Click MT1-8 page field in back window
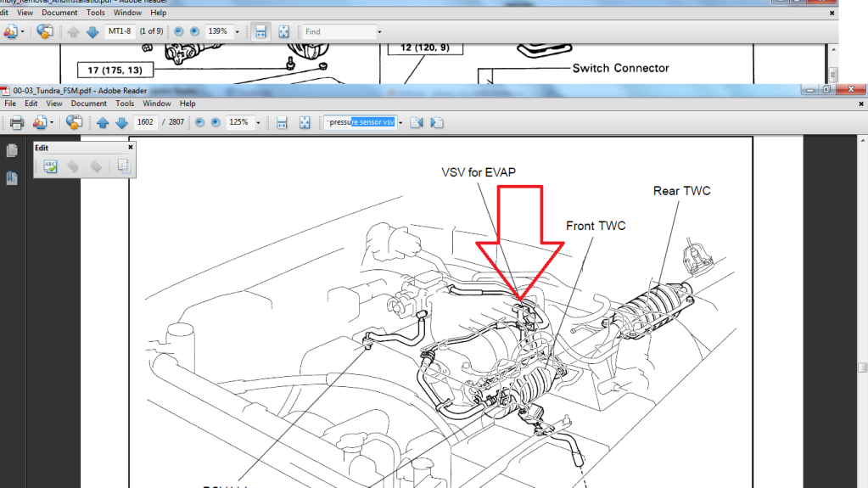868x488 pixels. (x=120, y=31)
